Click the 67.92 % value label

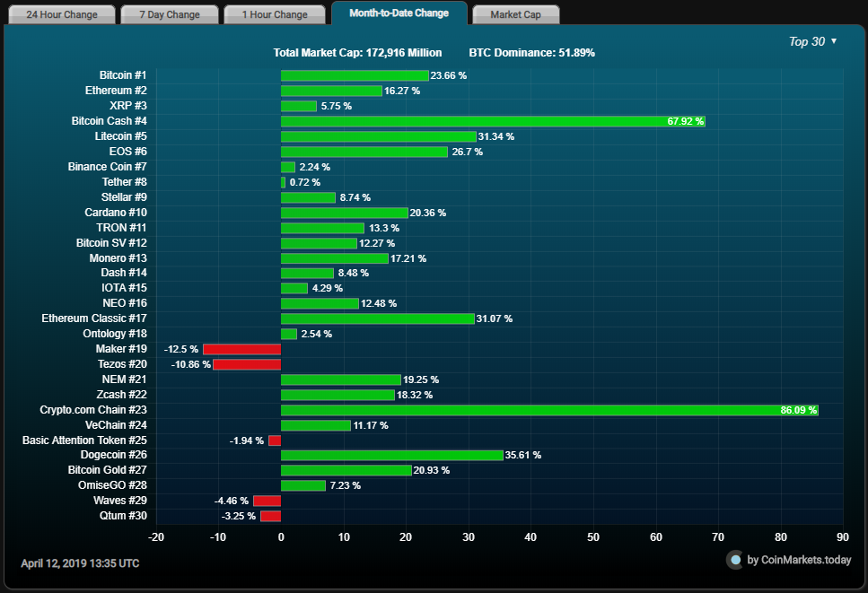point(685,121)
